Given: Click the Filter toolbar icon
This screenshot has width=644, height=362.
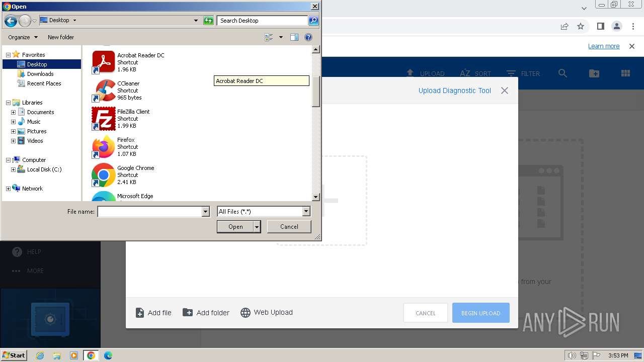Looking at the screenshot, I should (x=511, y=73).
